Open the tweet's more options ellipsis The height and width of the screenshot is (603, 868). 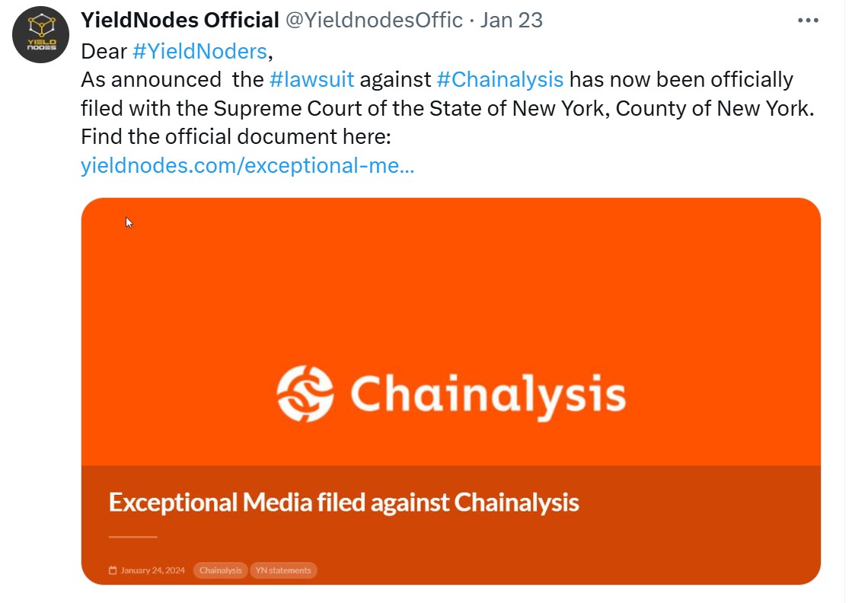(808, 21)
